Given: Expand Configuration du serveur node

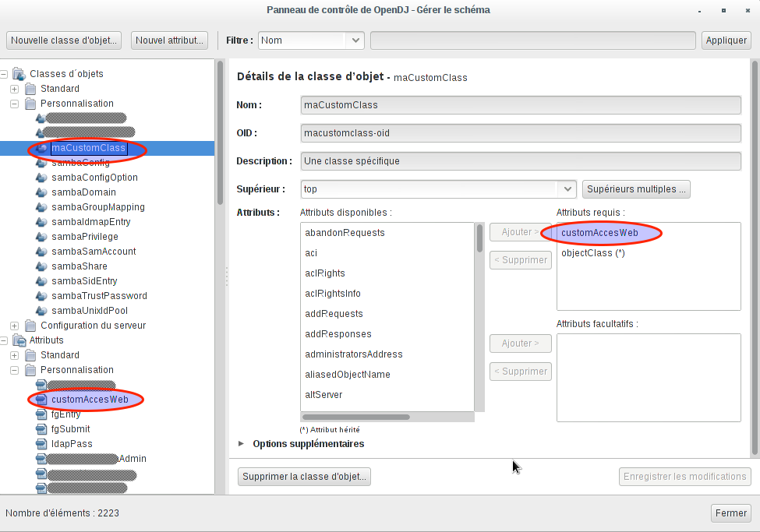Looking at the screenshot, I should click(x=15, y=326).
